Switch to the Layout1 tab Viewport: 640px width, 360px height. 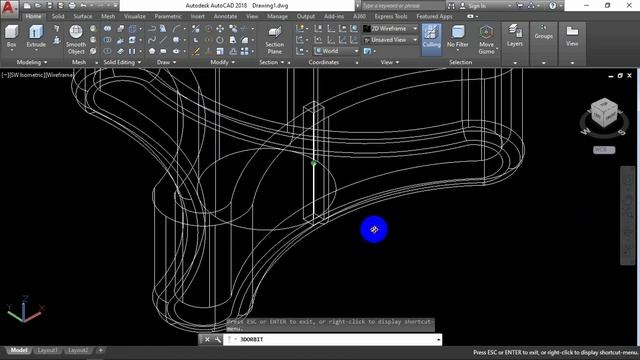coord(47,350)
